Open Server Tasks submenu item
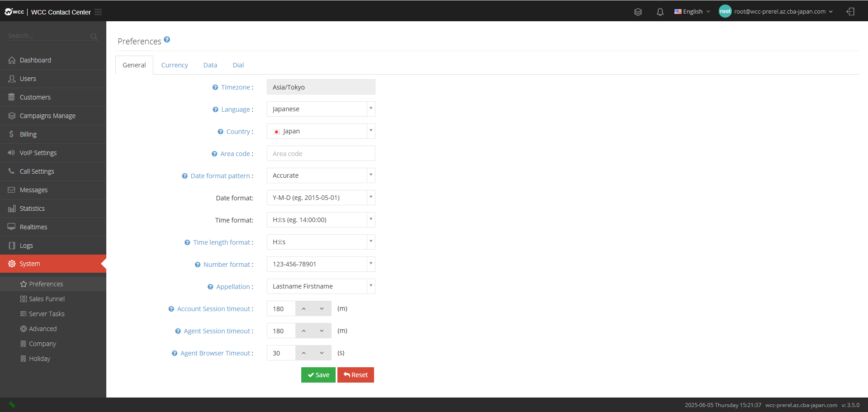 click(53, 314)
